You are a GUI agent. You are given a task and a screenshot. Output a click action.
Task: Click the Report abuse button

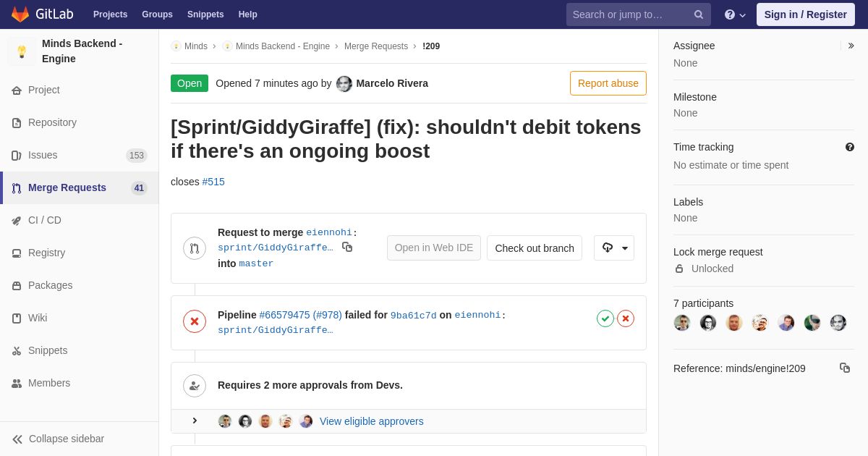pos(608,83)
